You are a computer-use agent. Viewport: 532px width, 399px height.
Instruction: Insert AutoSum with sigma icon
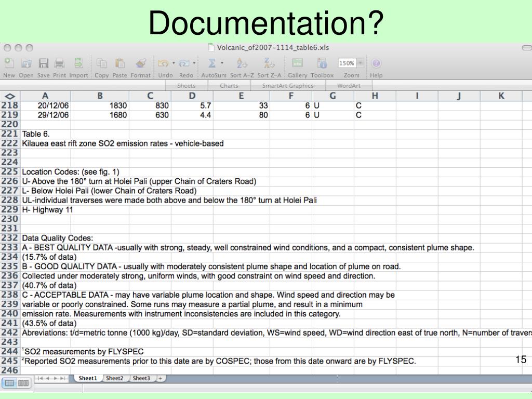[x=212, y=63]
